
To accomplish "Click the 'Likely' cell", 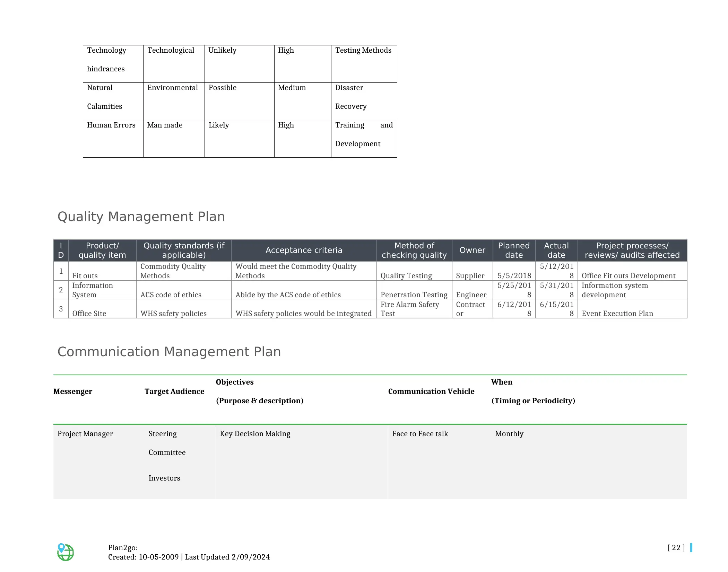I will [239, 139].
